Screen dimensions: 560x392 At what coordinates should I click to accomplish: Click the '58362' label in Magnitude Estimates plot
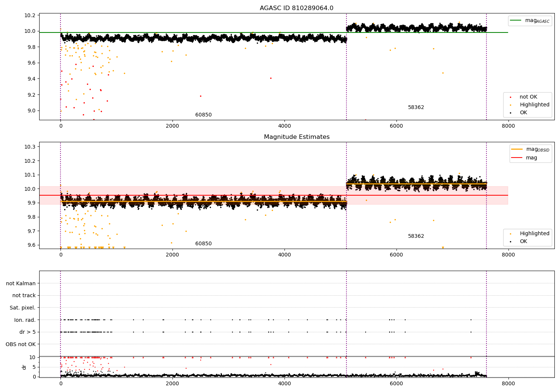pos(416,236)
